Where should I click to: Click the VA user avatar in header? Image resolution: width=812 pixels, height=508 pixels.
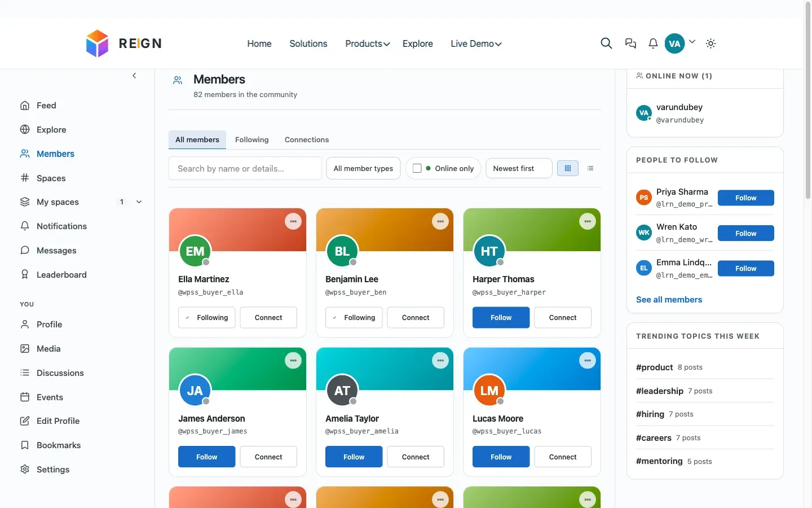[674, 43]
